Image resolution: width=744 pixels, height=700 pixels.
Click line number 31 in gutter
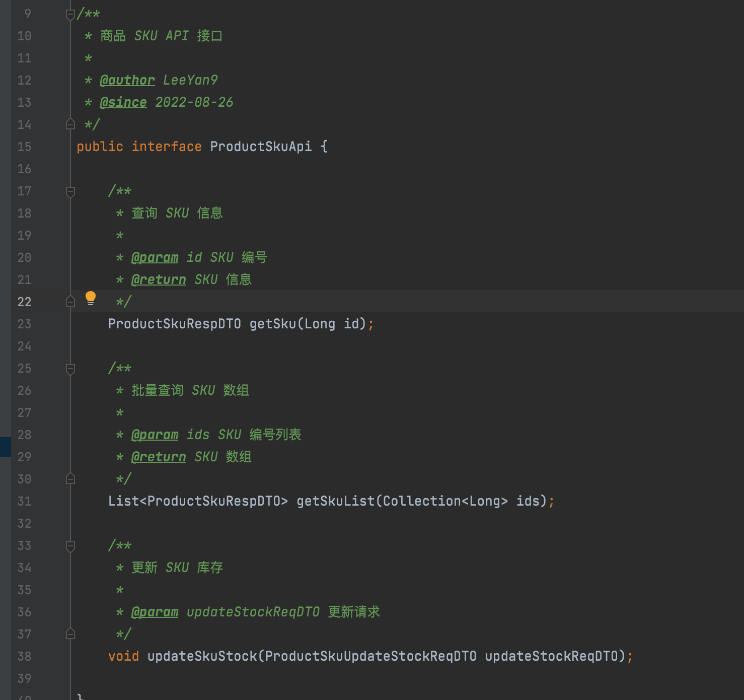(24, 501)
